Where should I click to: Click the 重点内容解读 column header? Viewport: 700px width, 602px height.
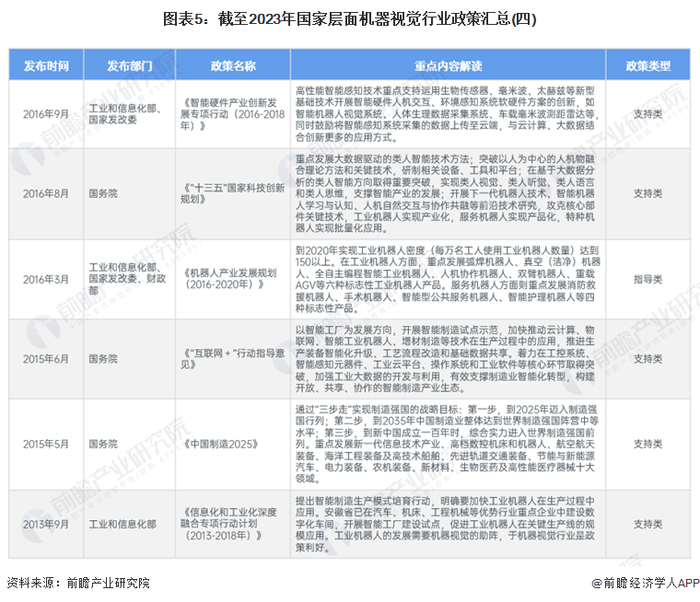(x=448, y=66)
